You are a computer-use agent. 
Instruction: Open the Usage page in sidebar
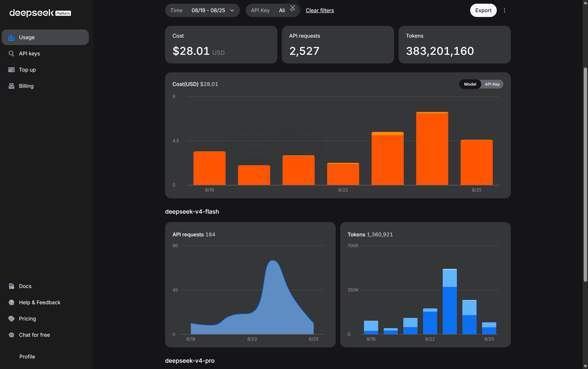(45, 37)
